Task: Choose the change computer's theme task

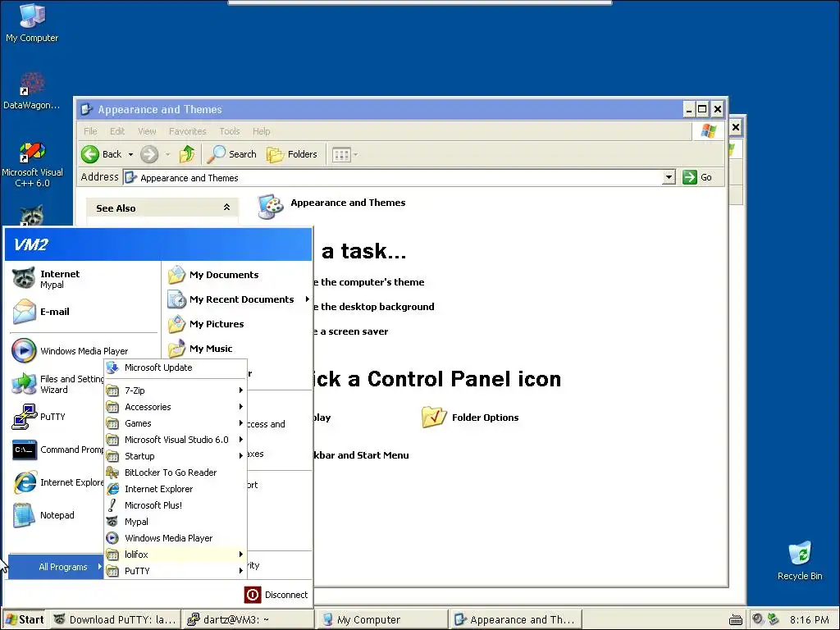Action: 368,282
